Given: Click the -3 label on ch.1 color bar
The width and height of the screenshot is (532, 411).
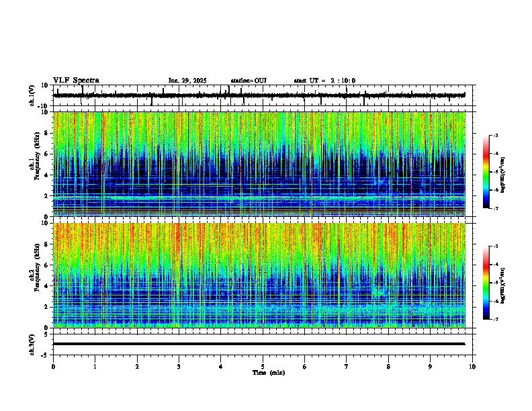Looking at the screenshot, I should tap(496, 136).
